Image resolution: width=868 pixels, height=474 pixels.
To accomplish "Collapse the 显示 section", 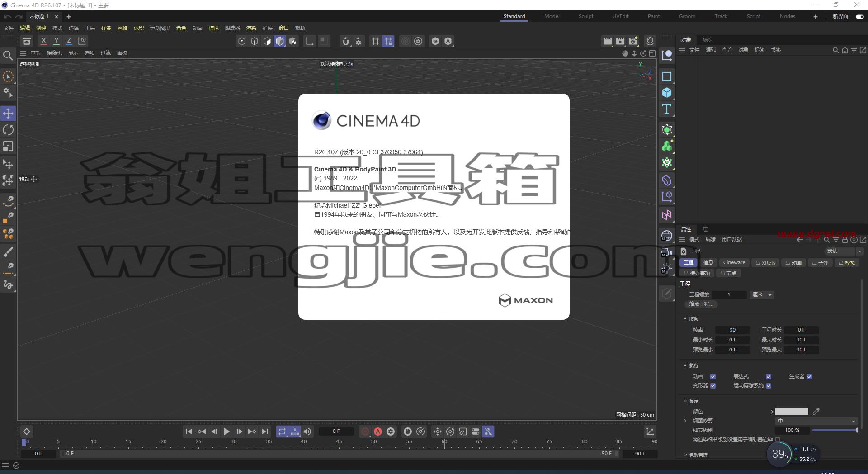I will click(x=685, y=401).
